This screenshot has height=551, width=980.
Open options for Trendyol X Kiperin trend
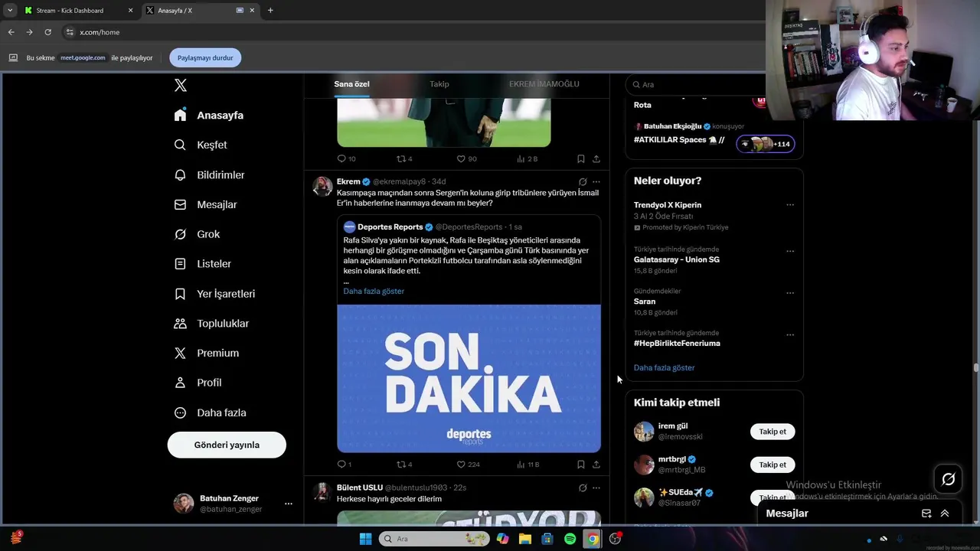coord(790,205)
